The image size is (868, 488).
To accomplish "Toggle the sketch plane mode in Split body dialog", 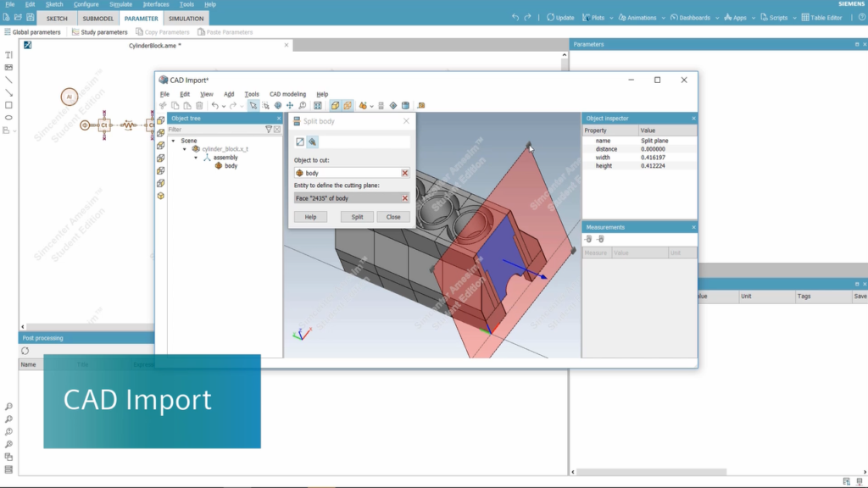I will pos(299,142).
